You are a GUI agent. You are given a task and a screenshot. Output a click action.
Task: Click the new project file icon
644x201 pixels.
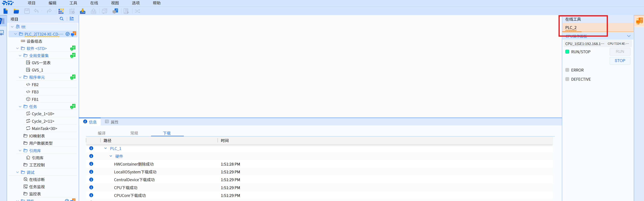(6, 11)
